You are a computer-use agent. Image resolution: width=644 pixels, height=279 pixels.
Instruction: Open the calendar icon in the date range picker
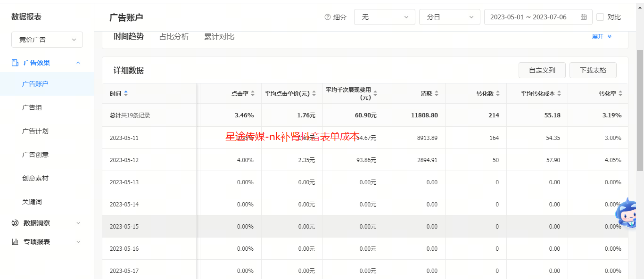point(584,16)
